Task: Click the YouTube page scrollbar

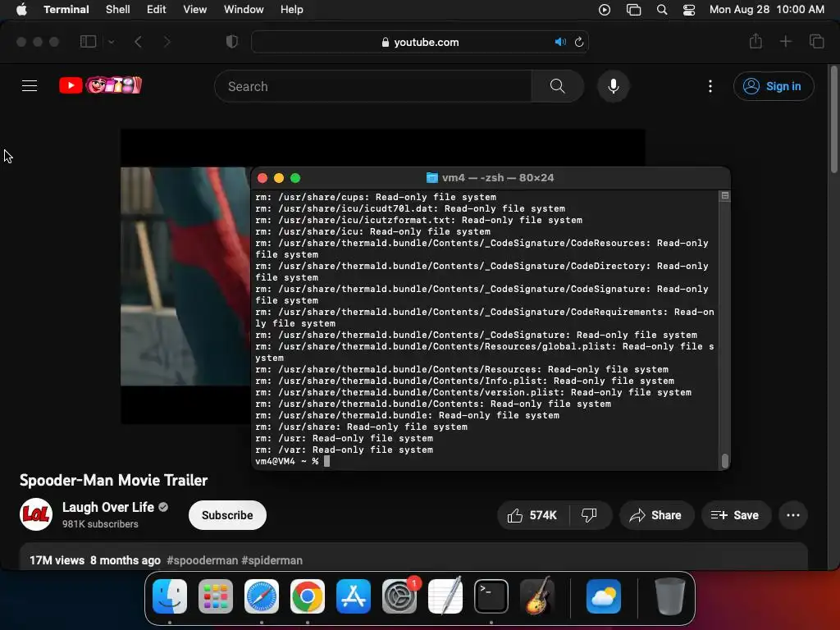Action: [x=834, y=120]
